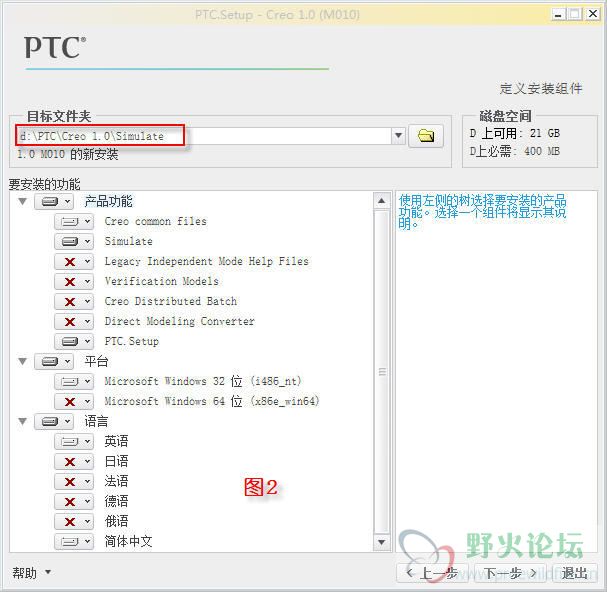Viewport: 607px width, 592px height.
Task: Click red X icon next to 德语
Action: point(70,502)
